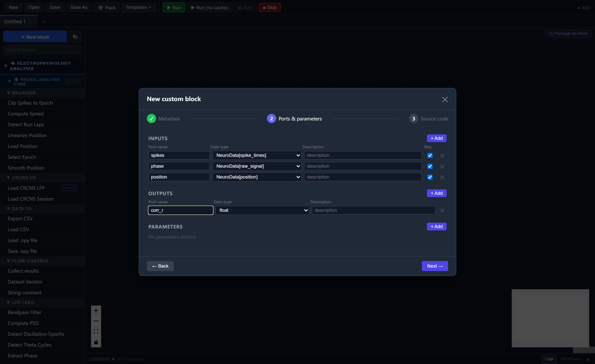595x364 pixels.
Task: Add a new output port
Action: pyautogui.click(x=437, y=193)
